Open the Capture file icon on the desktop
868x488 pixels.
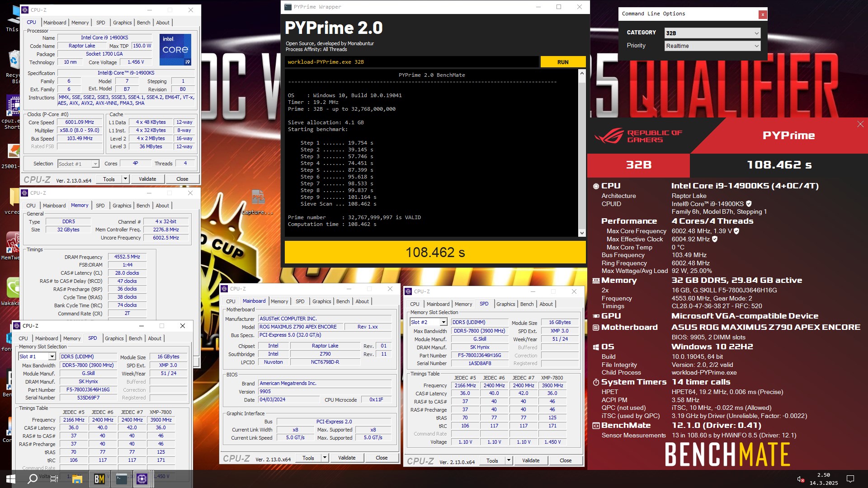click(x=258, y=202)
